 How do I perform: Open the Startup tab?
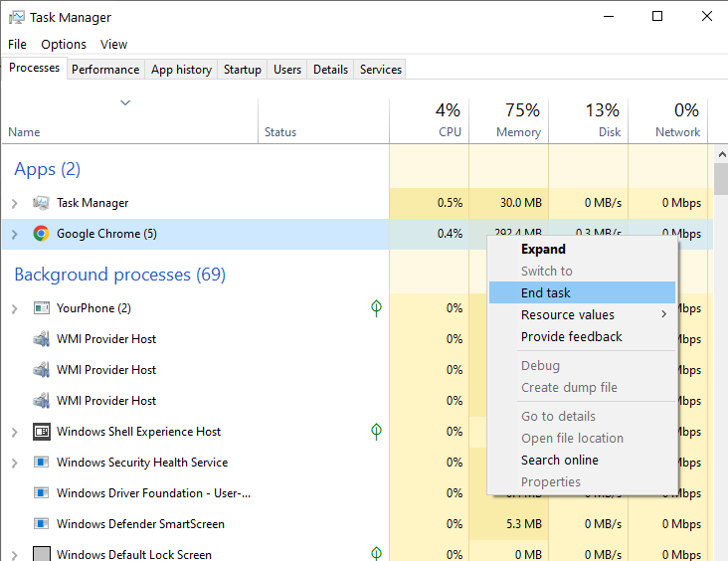(x=243, y=70)
